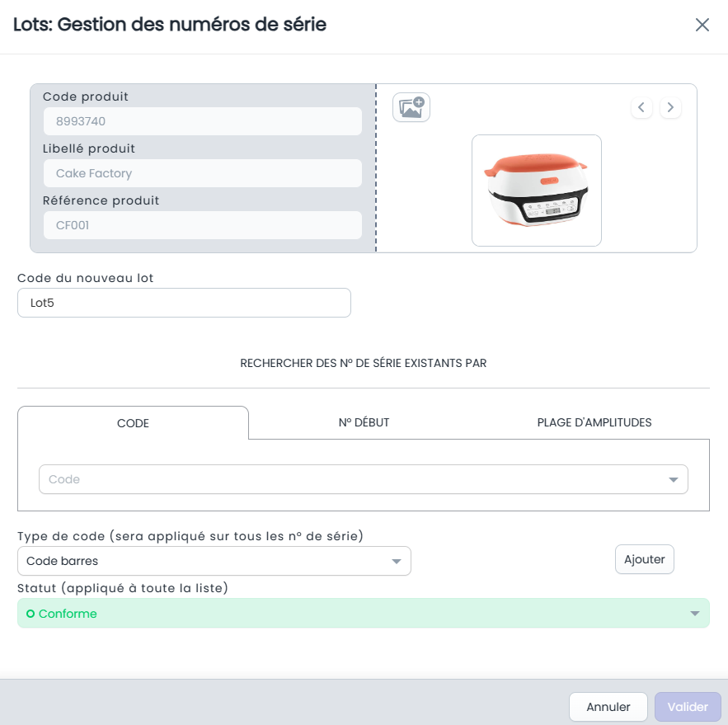Click the Libellé produit field Cake Factory
Viewport: 728px width, 725px height.
[203, 173]
